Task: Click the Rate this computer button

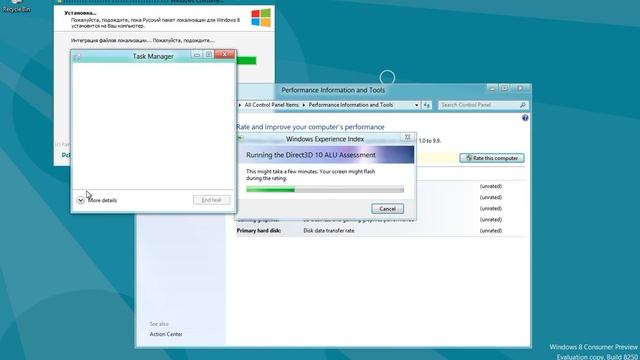Action: [x=492, y=158]
